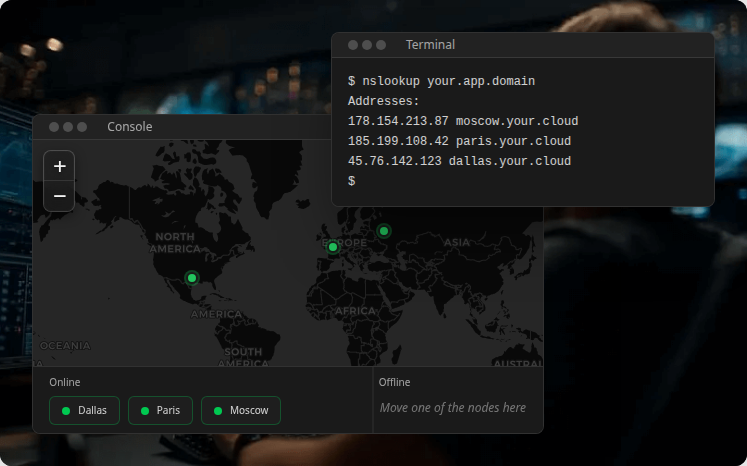The image size is (747, 466).
Task: Click the Dallas node marker on map
Action: [x=193, y=278]
